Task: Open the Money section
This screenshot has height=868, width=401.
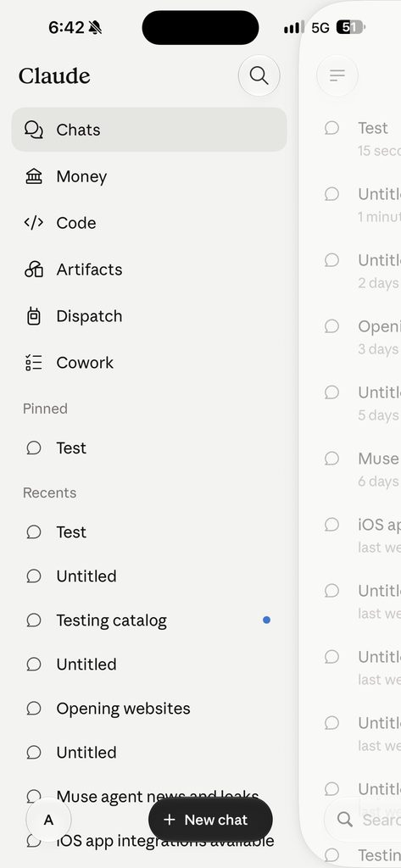Action: [149, 176]
